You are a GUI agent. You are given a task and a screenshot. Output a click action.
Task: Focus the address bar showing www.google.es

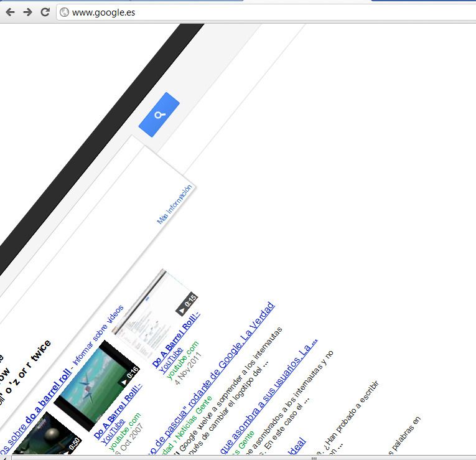[x=267, y=12]
